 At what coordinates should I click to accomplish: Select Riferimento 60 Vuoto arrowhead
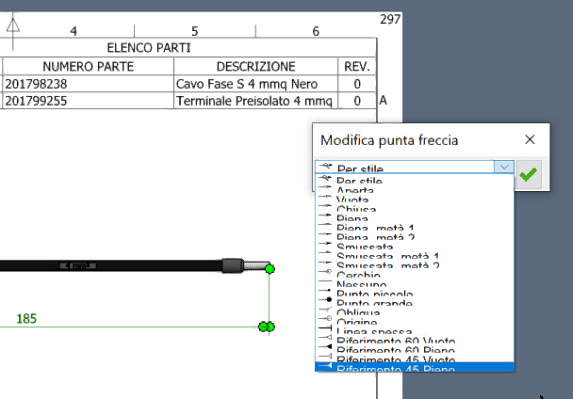click(414, 341)
